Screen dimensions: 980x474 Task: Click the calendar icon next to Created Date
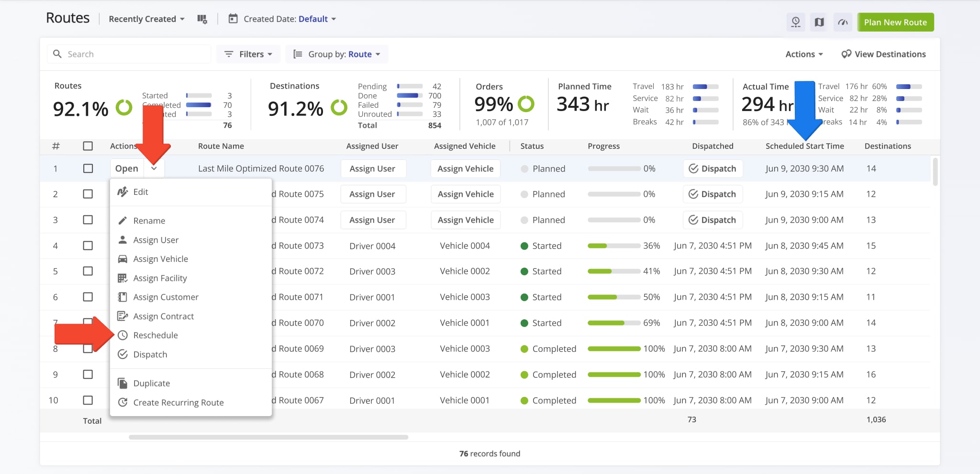pos(233,19)
